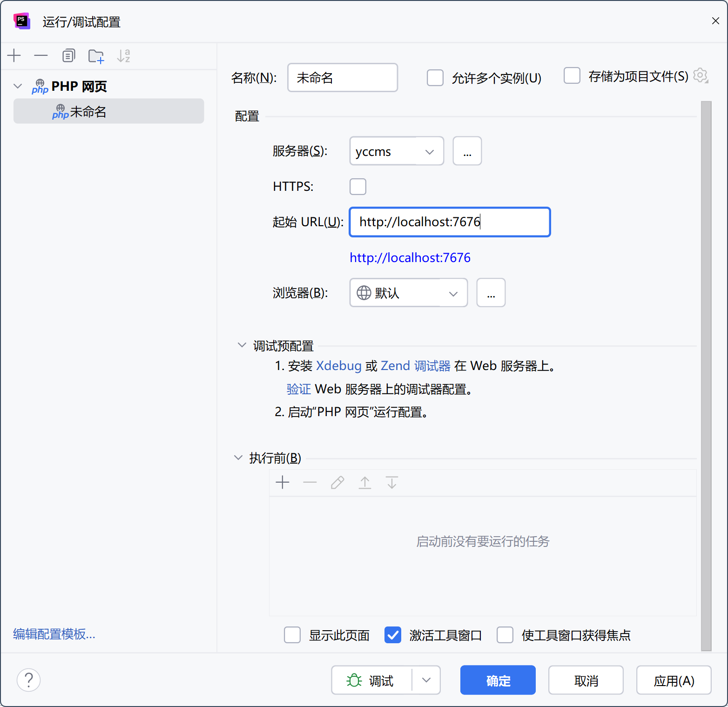728x707 pixels.
Task: Open server settings ellipsis button
Action: (467, 151)
